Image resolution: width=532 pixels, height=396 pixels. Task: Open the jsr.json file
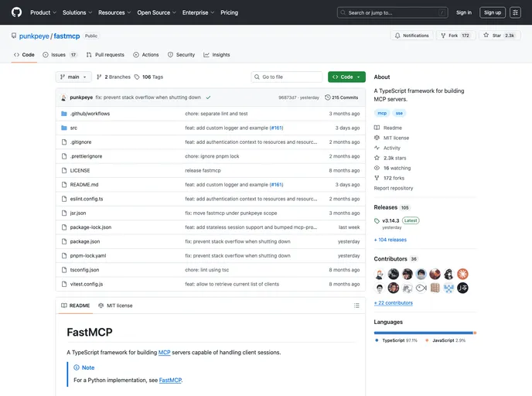coord(78,213)
